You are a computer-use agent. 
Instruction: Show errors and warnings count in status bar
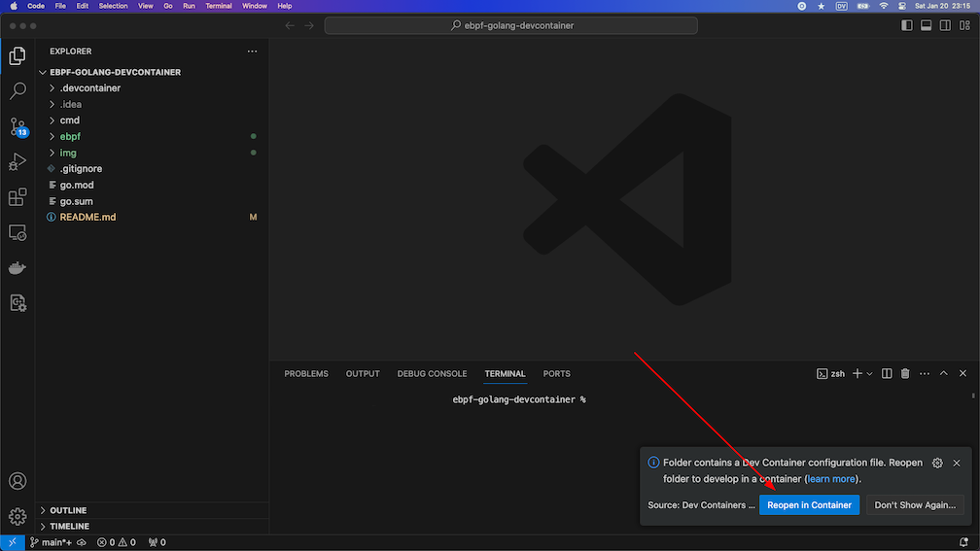pyautogui.click(x=117, y=542)
